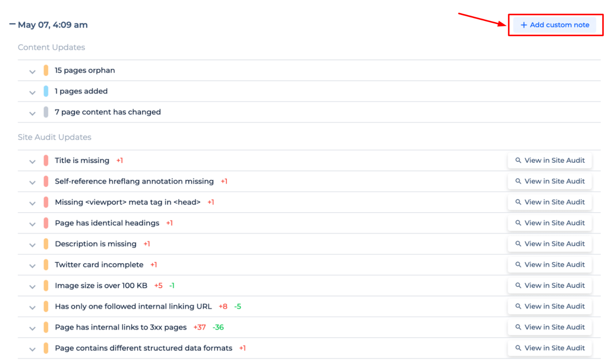Expand the Title is missing row

tap(32, 162)
